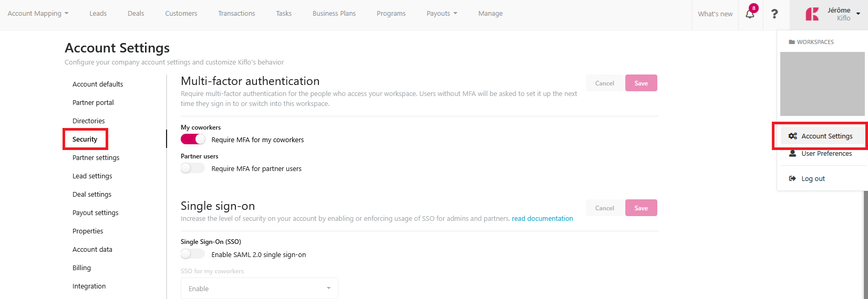868x299 pixels.
Task: Open Billing section
Action: pyautogui.click(x=81, y=268)
